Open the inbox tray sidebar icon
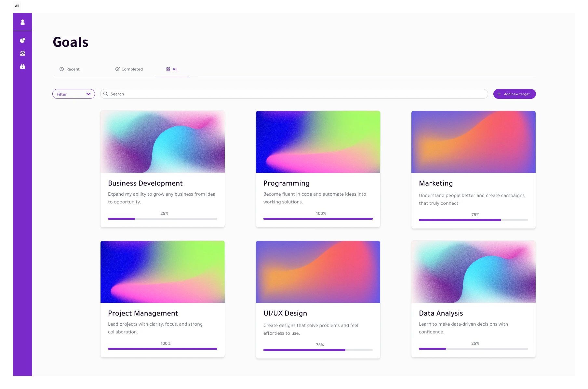 [22, 53]
